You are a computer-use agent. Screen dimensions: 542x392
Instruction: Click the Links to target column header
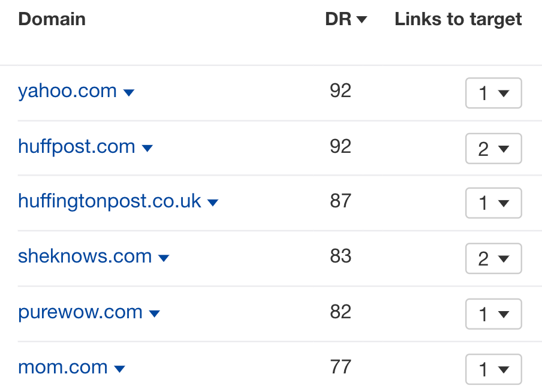tap(458, 19)
